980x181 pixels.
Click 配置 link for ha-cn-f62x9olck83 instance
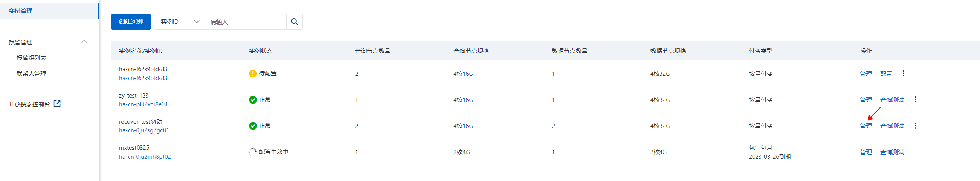click(x=886, y=74)
